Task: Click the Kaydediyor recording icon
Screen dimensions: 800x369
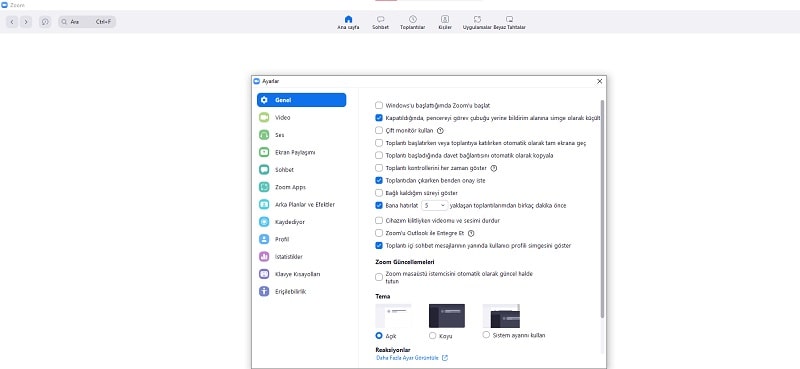Action: [264, 222]
